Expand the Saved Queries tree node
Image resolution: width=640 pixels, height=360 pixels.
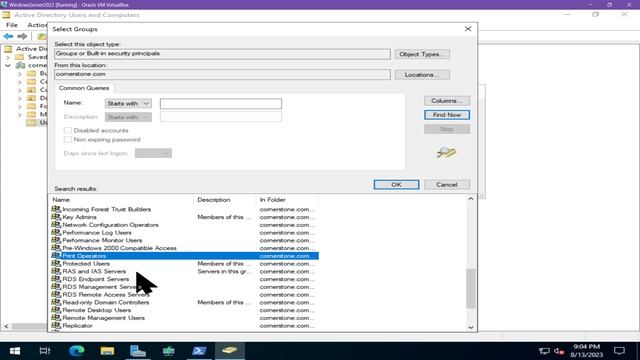coord(8,57)
